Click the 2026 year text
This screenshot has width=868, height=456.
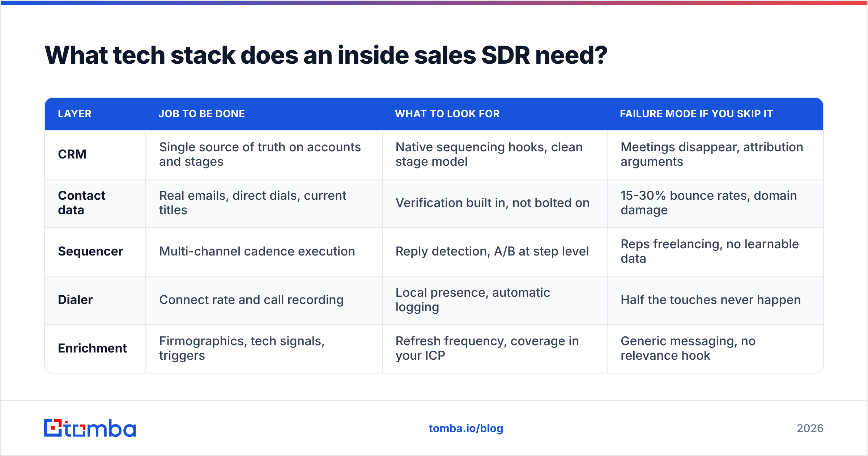(x=810, y=428)
